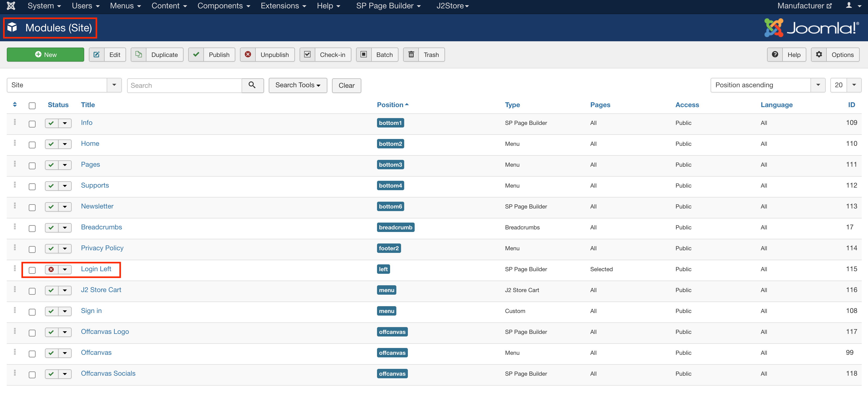The height and width of the screenshot is (395, 868).
Task: Click the Options gear icon
Action: (x=819, y=55)
